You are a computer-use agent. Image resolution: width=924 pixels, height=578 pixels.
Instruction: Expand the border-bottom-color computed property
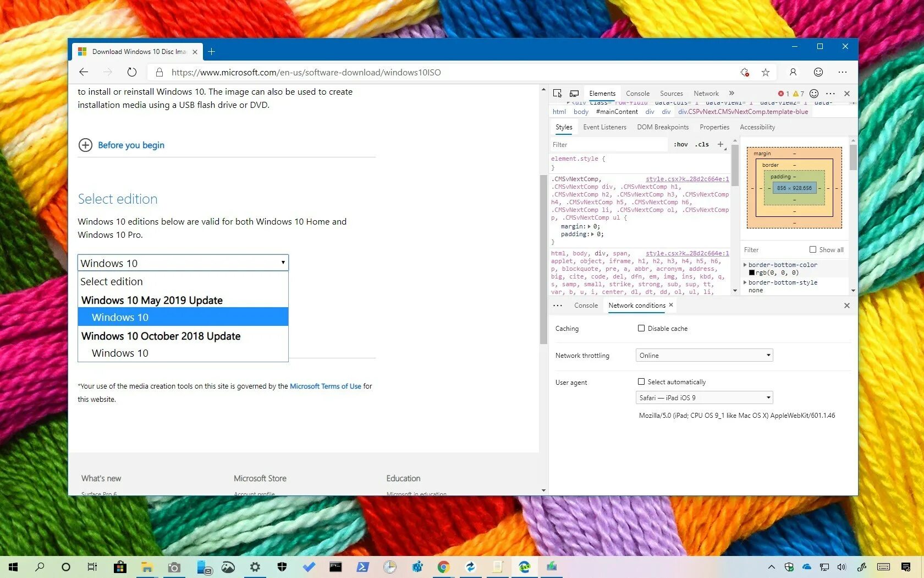745,265
